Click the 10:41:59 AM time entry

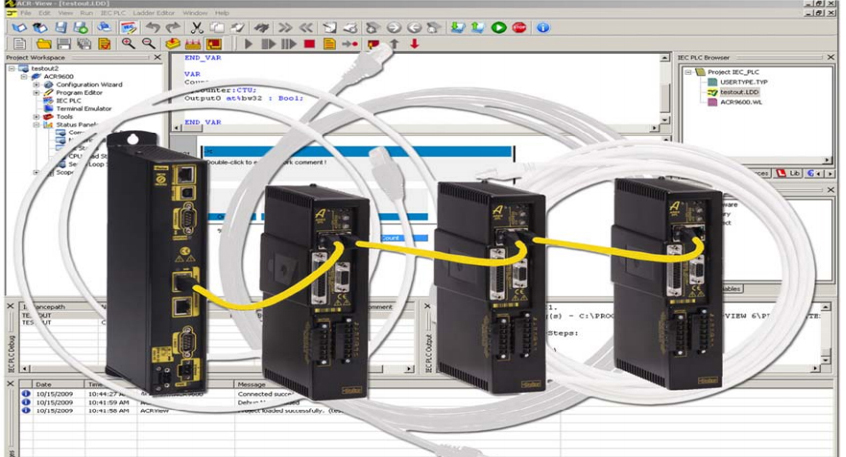[108, 403]
